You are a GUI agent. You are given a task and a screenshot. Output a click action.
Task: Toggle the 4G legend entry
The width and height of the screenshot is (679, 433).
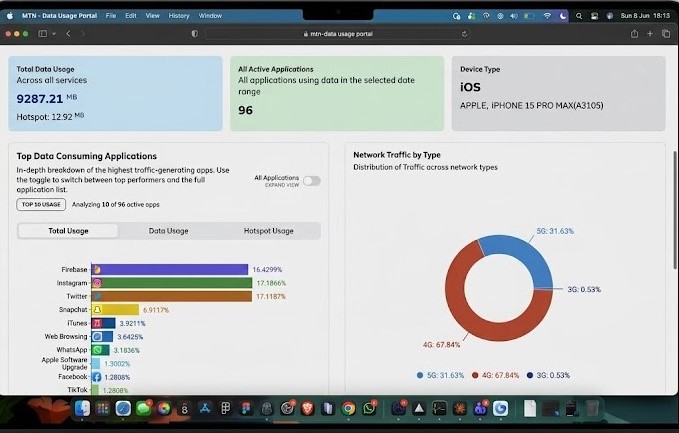click(x=495, y=375)
